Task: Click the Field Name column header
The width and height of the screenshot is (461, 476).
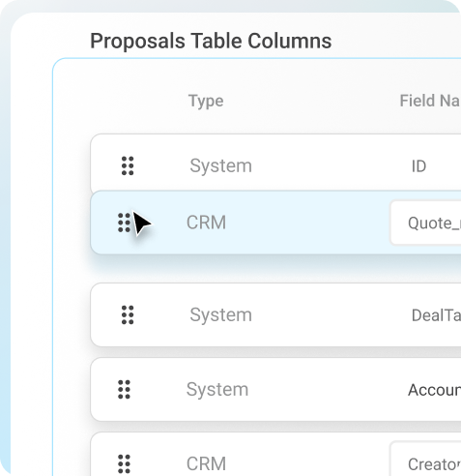Action: click(430, 101)
